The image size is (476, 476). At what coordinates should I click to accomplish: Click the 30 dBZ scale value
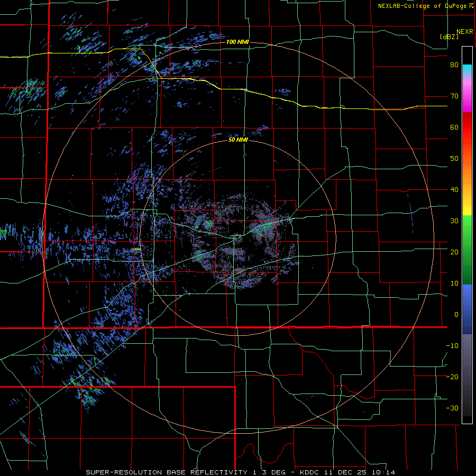pyautogui.click(x=454, y=221)
